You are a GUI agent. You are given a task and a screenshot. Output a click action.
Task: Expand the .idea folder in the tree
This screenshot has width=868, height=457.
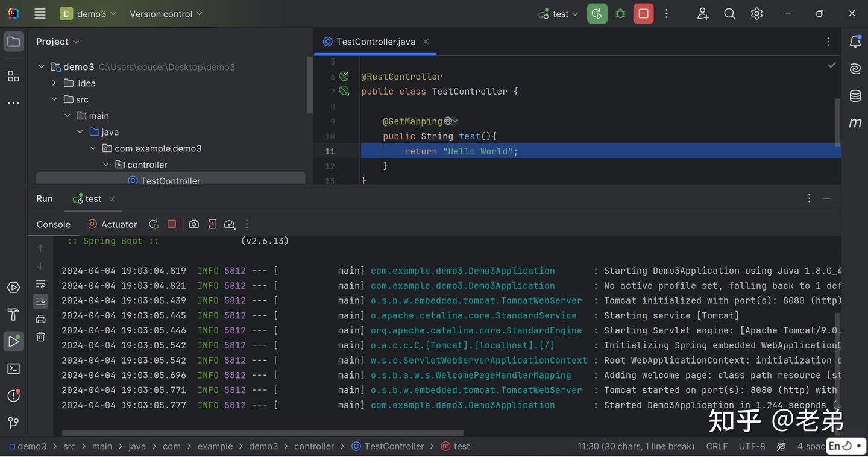[x=54, y=83]
